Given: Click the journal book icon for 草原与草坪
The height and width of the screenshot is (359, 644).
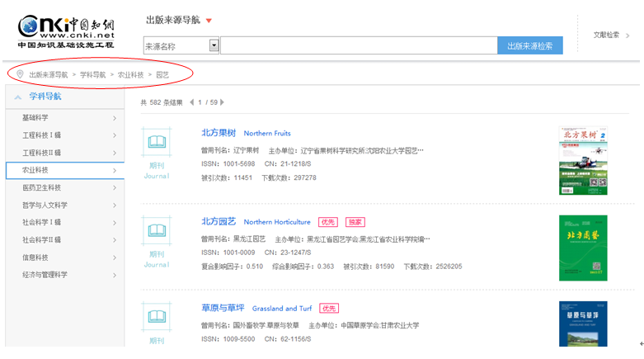Looking at the screenshot, I should [x=157, y=318].
